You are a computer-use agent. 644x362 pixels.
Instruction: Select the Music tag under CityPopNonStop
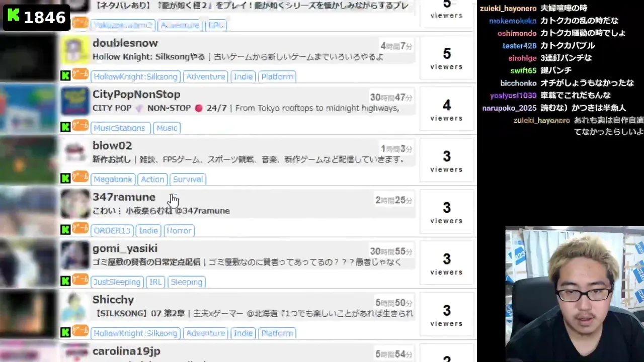(x=167, y=128)
